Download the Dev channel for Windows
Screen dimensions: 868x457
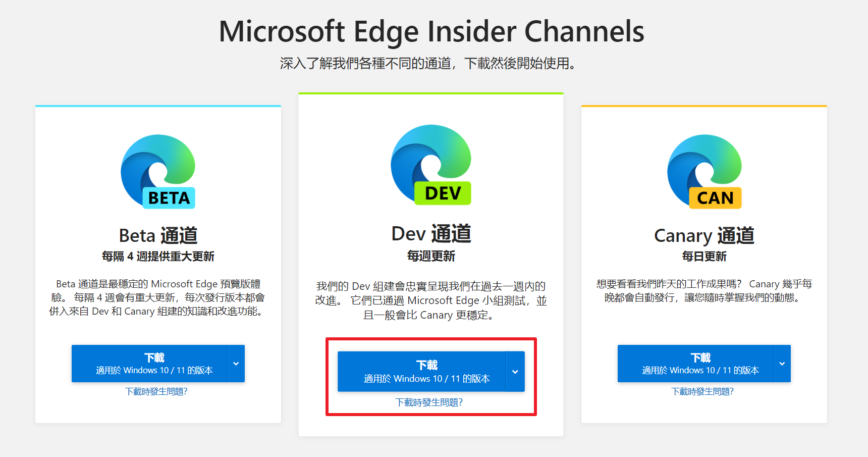[421, 372]
